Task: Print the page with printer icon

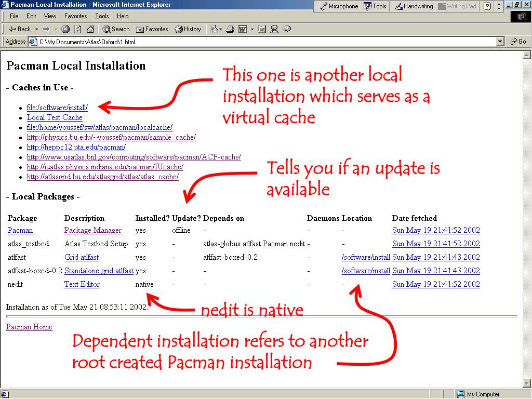Action: (x=230, y=29)
